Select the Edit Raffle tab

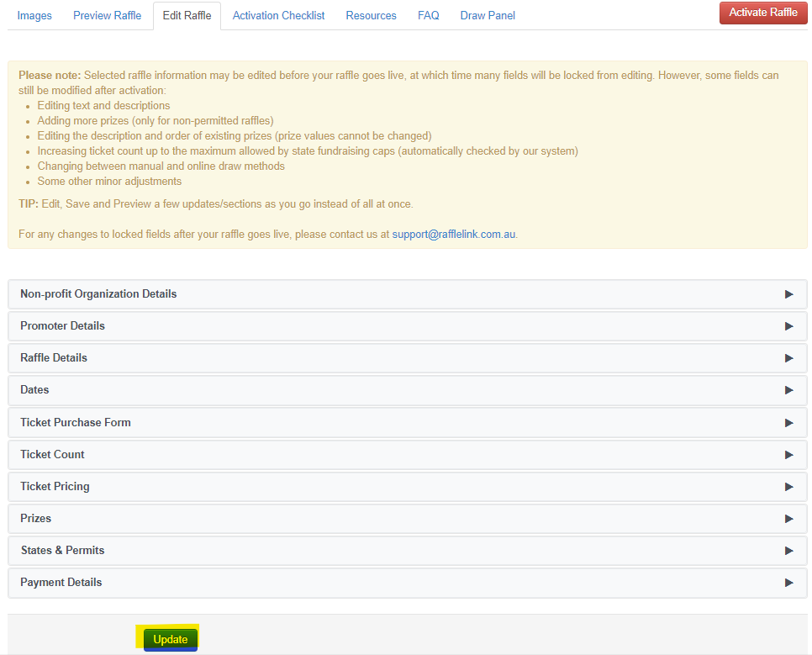[x=187, y=16]
